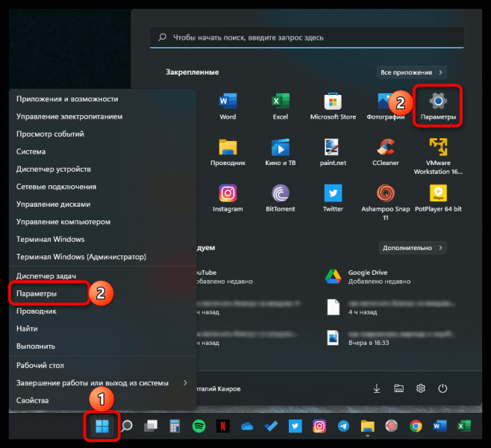Open Excel from pinned apps

coord(281,106)
